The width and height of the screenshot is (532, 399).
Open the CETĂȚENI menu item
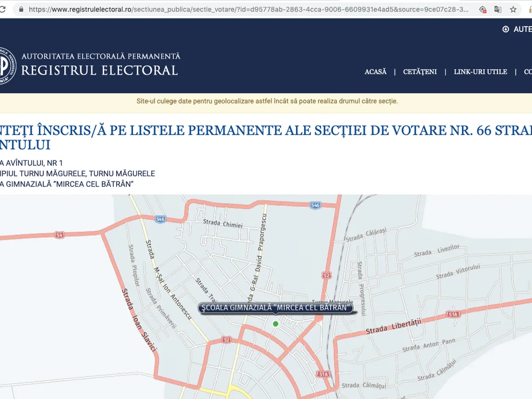coord(420,72)
